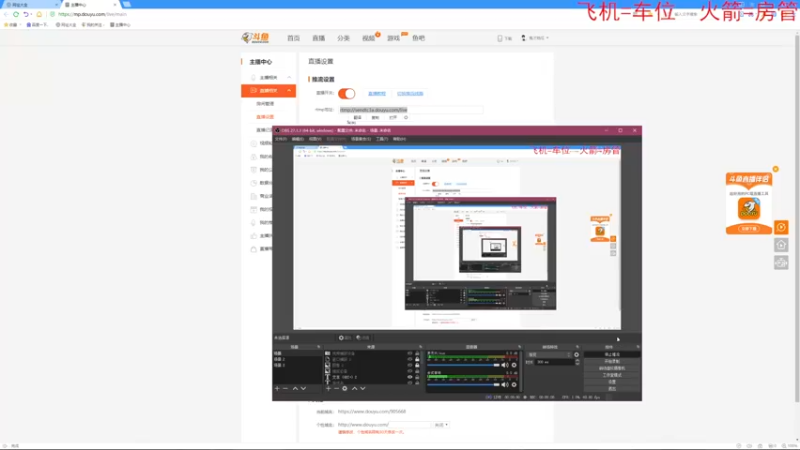Move source up with arrow

click(355, 389)
